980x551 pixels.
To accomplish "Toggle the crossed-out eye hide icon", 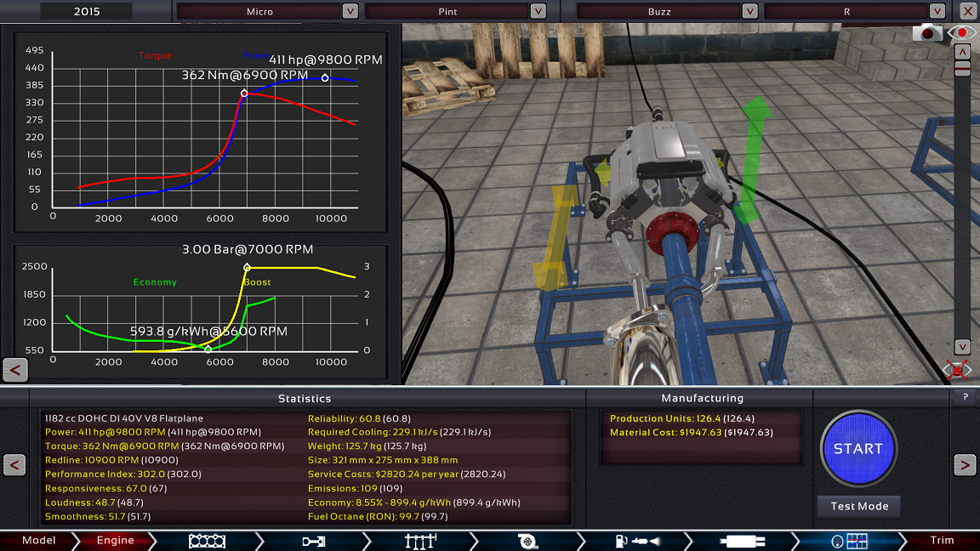I will point(957,370).
